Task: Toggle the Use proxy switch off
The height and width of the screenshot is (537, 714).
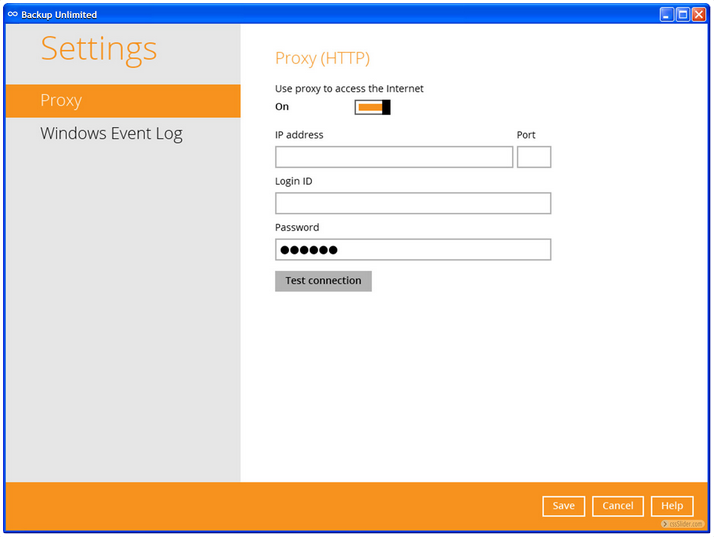Action: 372,107
